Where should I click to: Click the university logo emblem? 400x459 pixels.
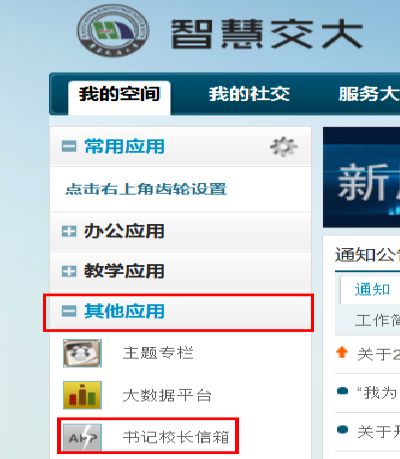113,30
